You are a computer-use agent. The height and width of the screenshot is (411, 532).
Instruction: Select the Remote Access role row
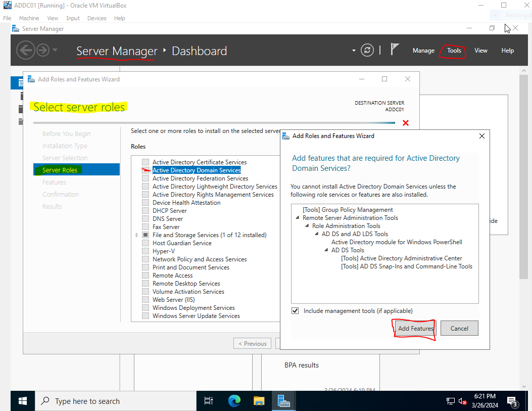(x=172, y=275)
